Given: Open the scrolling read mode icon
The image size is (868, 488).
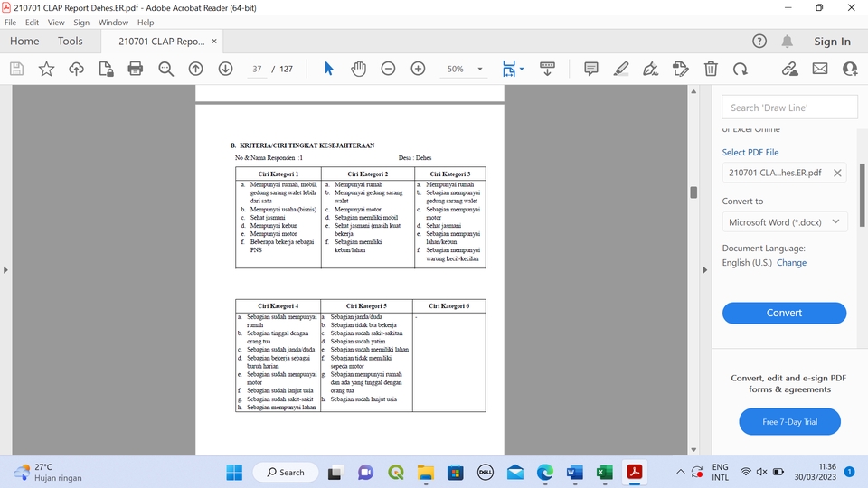Looking at the screenshot, I should 547,69.
